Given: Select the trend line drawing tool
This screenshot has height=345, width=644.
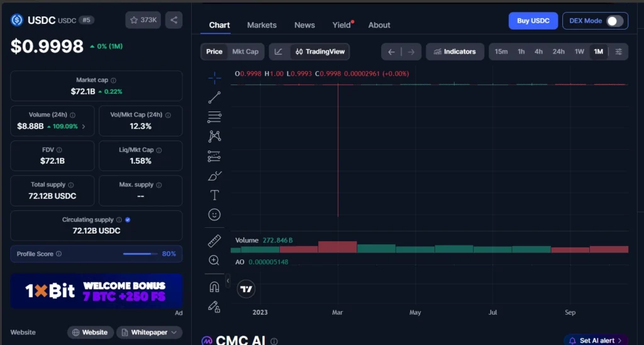Looking at the screenshot, I should coord(214,98).
